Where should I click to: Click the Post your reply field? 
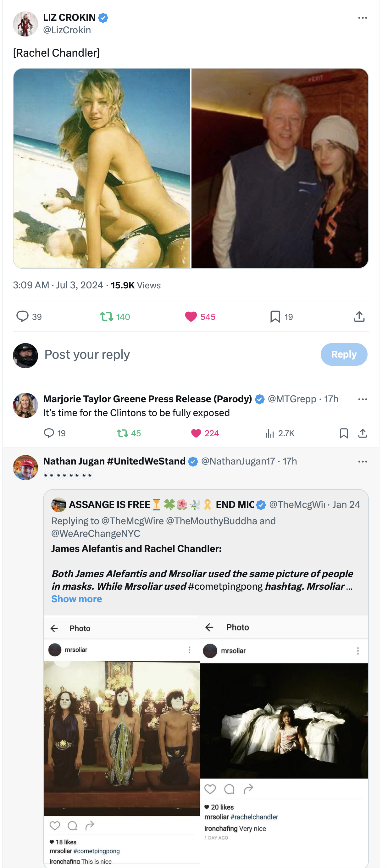(169, 354)
